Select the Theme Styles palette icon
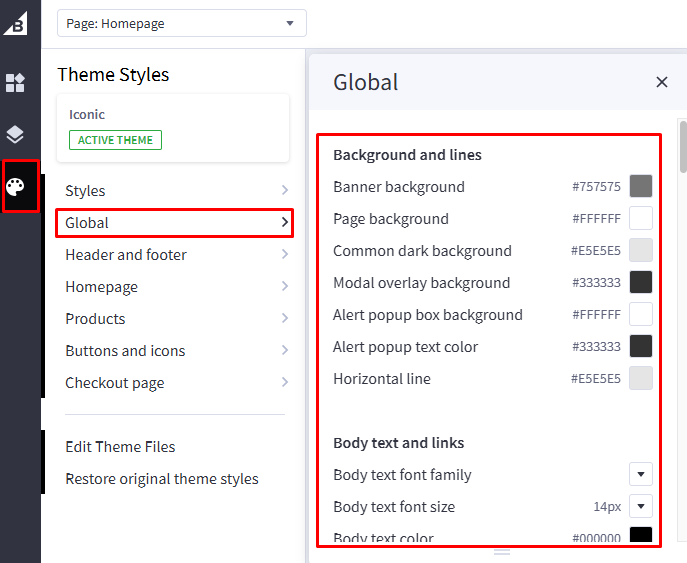Viewport: 687px width, 563px height. click(17, 187)
